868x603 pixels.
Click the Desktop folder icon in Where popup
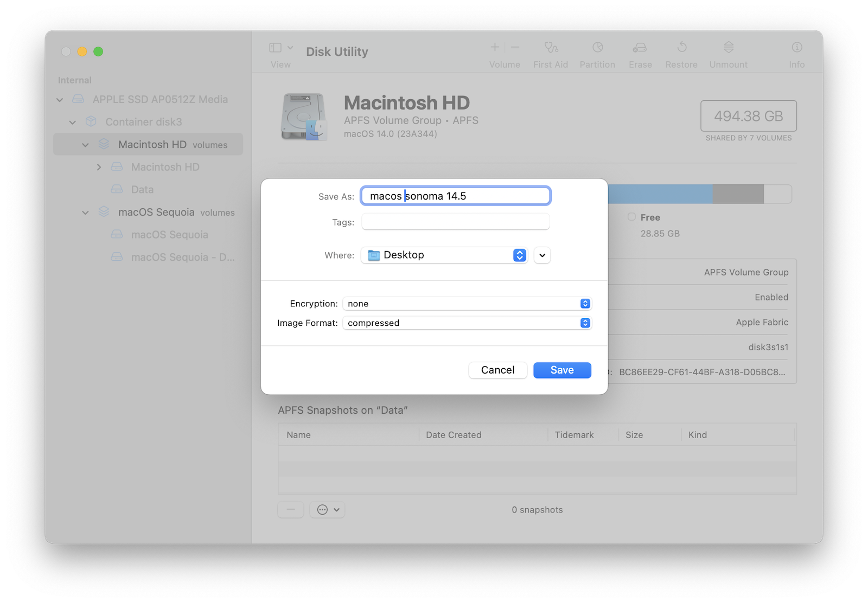374,255
